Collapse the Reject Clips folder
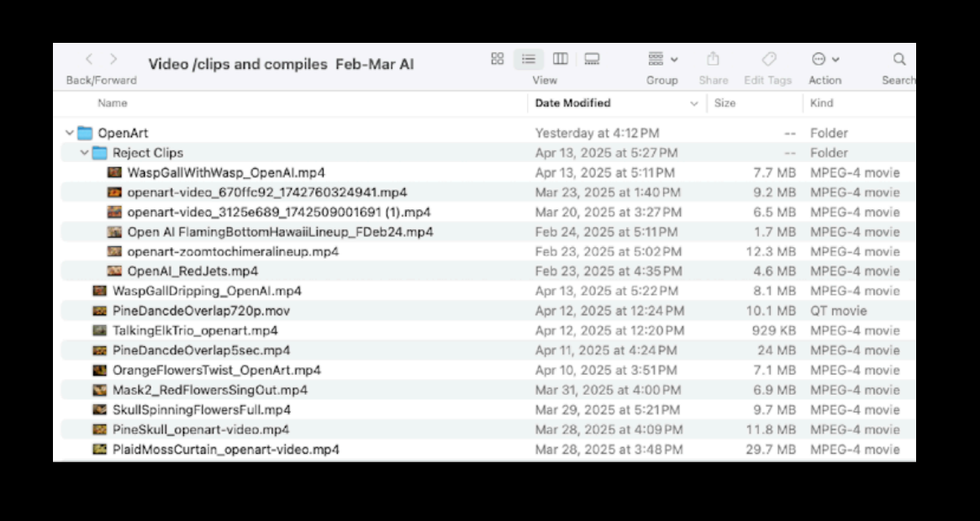Image resolution: width=980 pixels, height=521 pixels. 84,153
